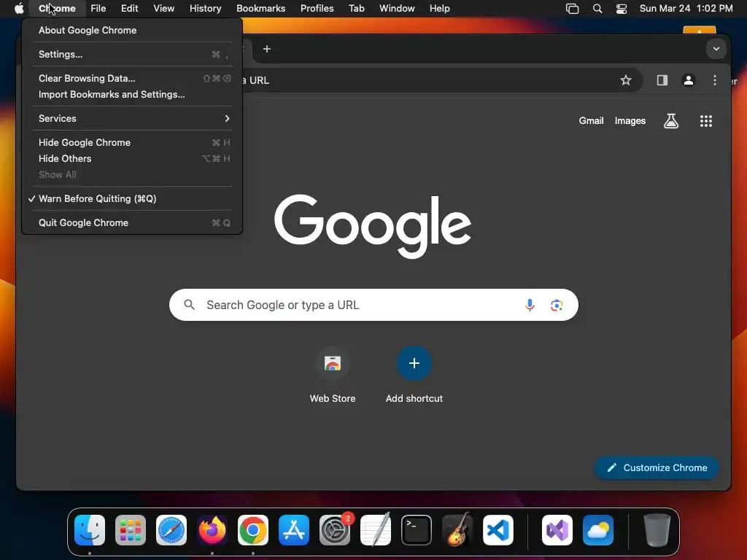Launch Firefox from the Dock
This screenshot has width=747, height=560.
pyautogui.click(x=212, y=529)
